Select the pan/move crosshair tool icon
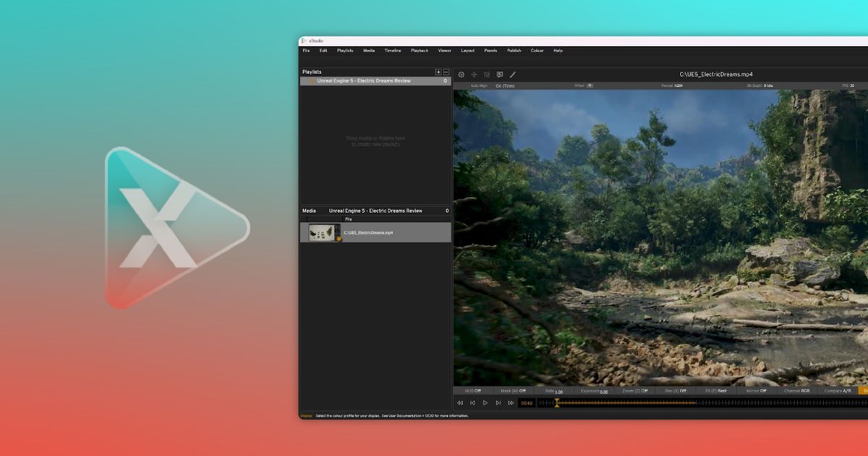This screenshot has width=868, height=456. pyautogui.click(x=475, y=75)
